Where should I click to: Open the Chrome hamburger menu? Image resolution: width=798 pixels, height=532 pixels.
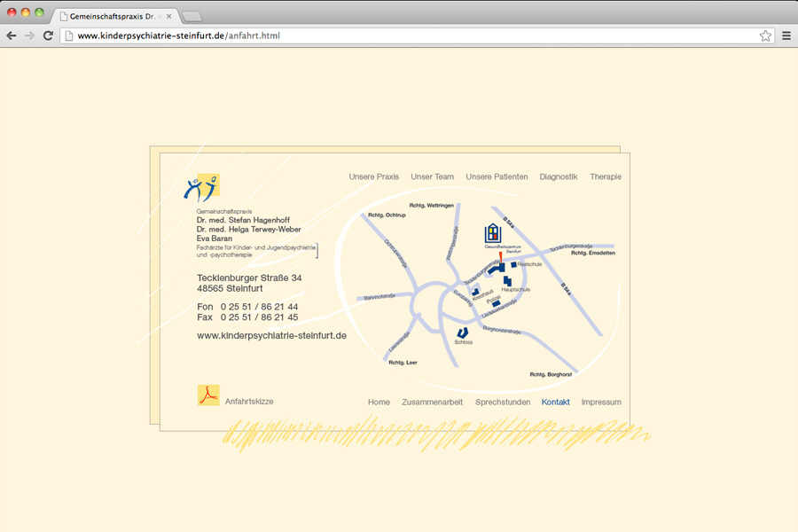coord(786,35)
